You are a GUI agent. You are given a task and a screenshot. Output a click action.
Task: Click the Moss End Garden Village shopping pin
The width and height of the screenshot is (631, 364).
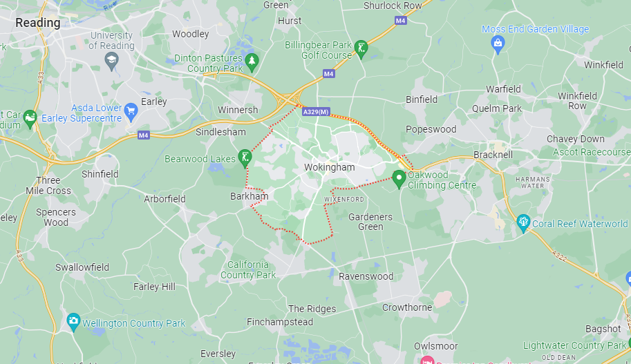click(x=498, y=45)
